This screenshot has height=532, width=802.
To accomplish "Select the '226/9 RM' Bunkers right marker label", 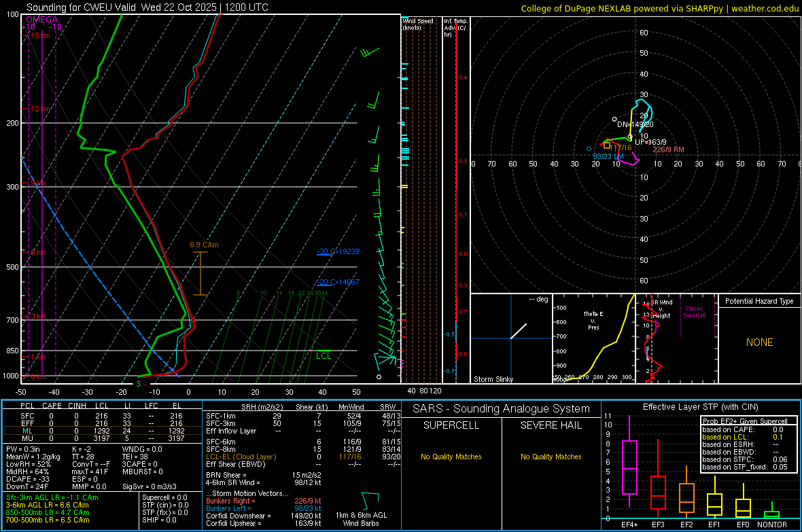I will pyautogui.click(x=669, y=149).
